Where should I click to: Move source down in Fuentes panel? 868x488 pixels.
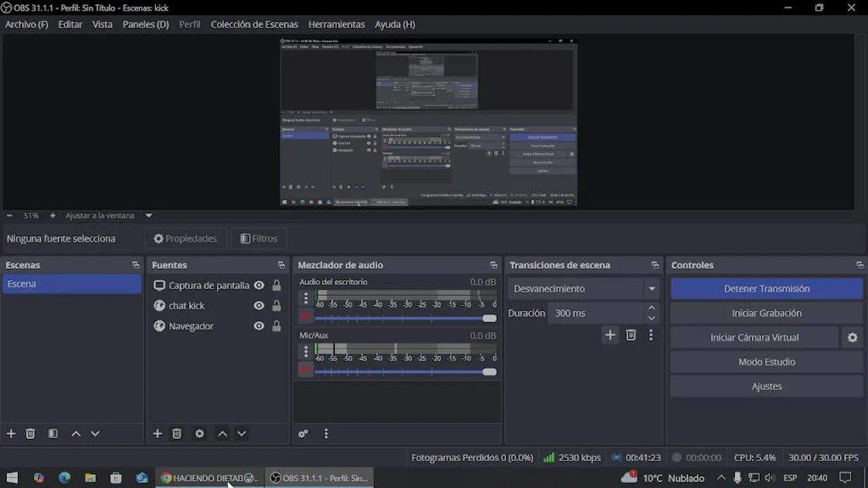pyautogui.click(x=241, y=434)
